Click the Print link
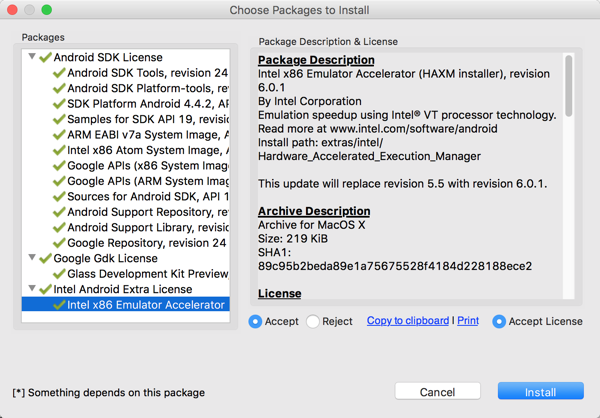Screen dimensions: 600x418 coord(468,321)
